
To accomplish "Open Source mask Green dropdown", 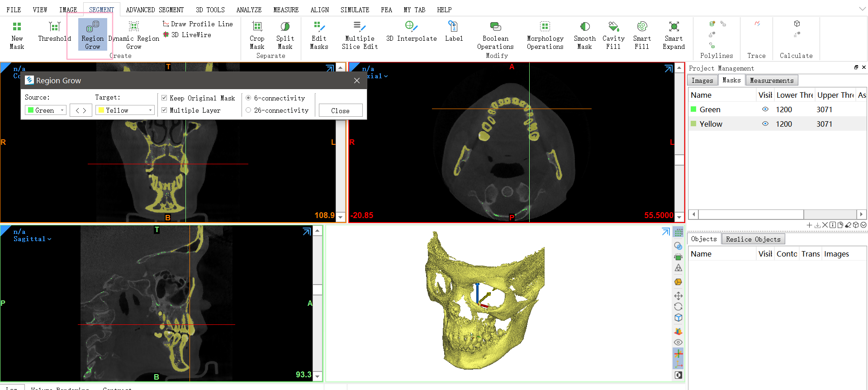I will 46,110.
